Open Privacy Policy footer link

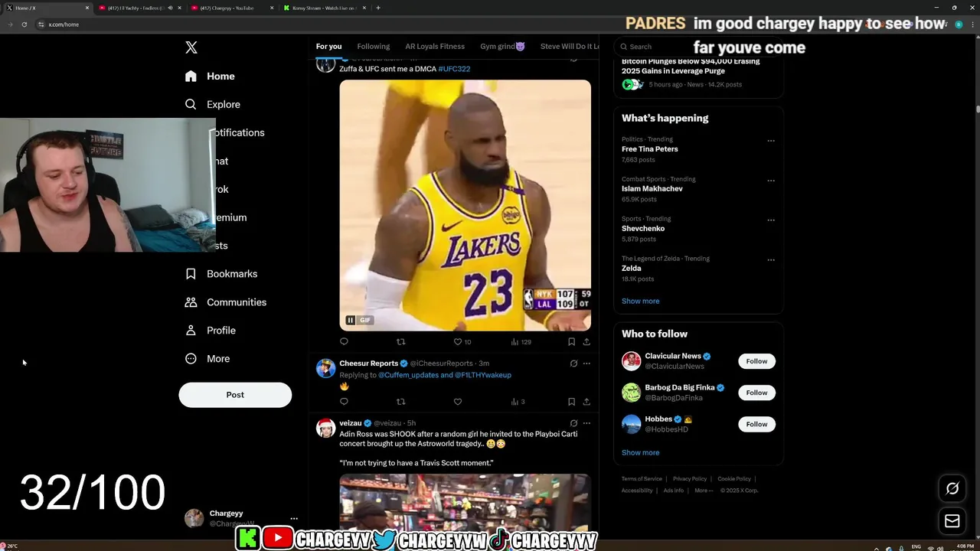click(x=690, y=479)
